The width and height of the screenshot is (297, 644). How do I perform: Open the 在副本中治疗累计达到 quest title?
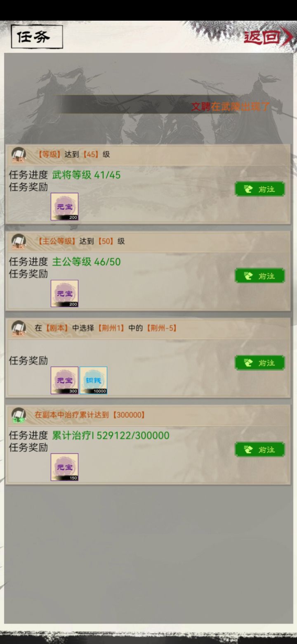[x=90, y=415]
